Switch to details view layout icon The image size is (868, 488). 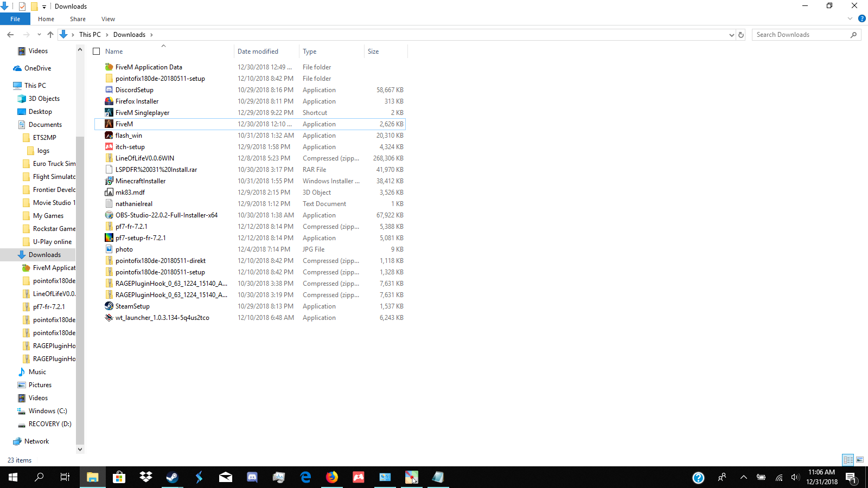[x=848, y=460]
